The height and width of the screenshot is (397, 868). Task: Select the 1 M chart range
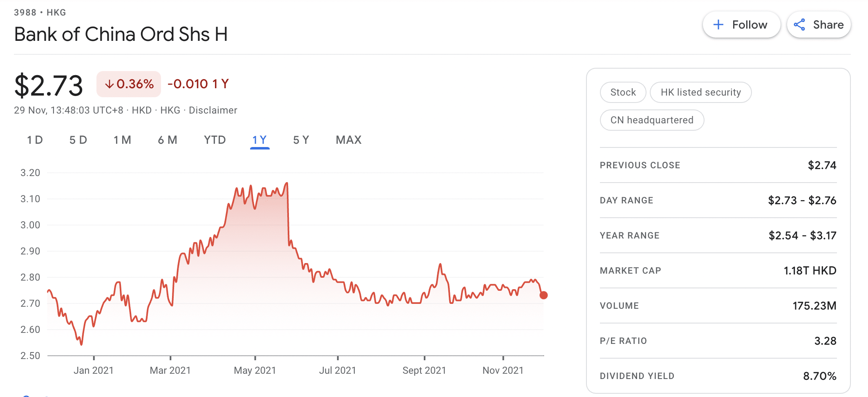point(122,140)
